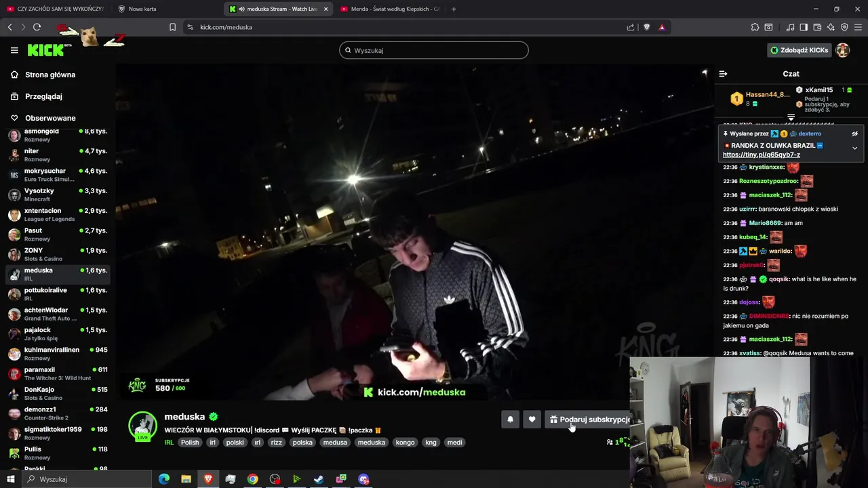Open Steam from taskbar

click(319, 479)
